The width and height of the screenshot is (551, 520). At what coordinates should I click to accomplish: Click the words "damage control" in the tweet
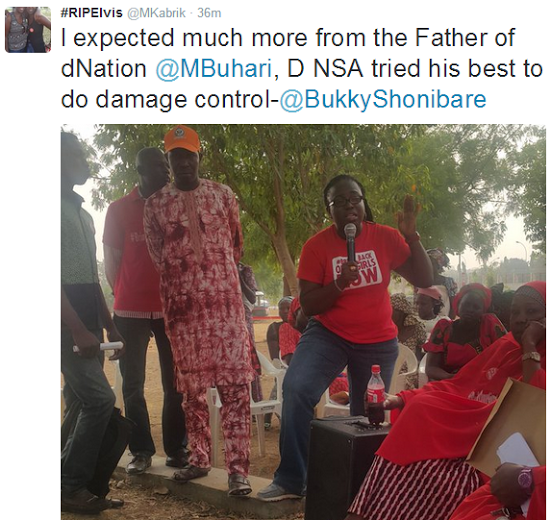point(184,100)
